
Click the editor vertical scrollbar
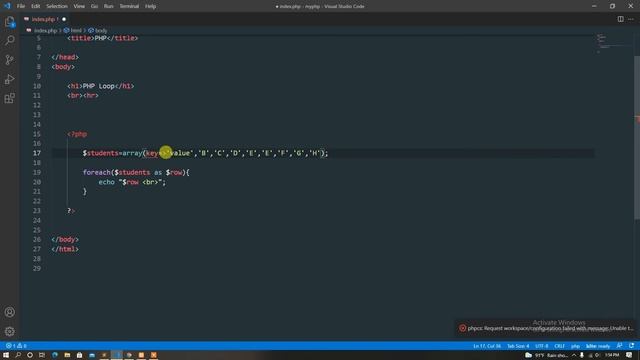click(x=637, y=139)
